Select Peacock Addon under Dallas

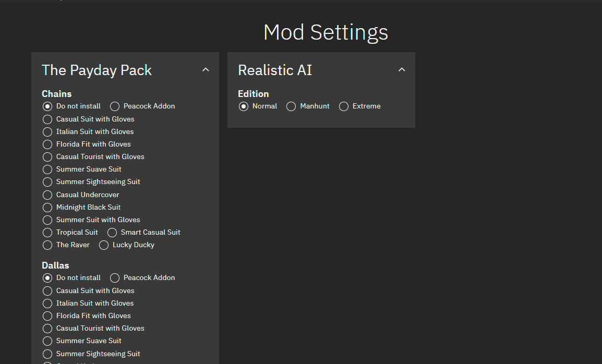pos(115,278)
